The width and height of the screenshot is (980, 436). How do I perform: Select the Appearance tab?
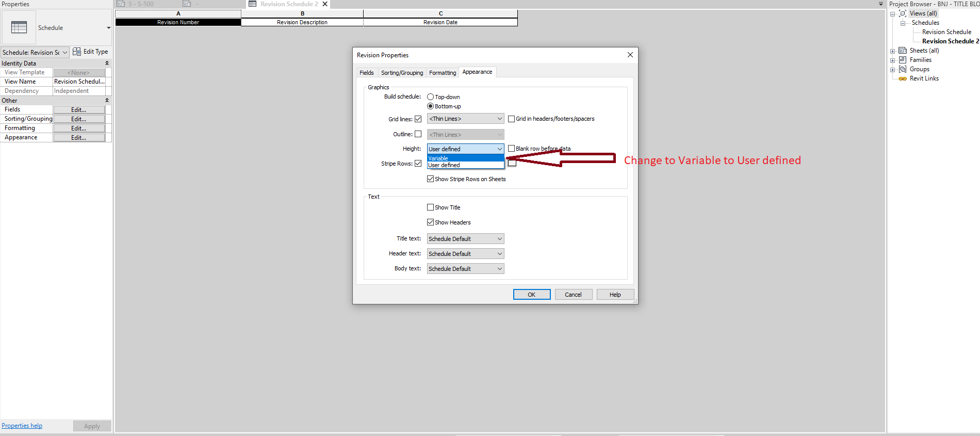(x=477, y=72)
